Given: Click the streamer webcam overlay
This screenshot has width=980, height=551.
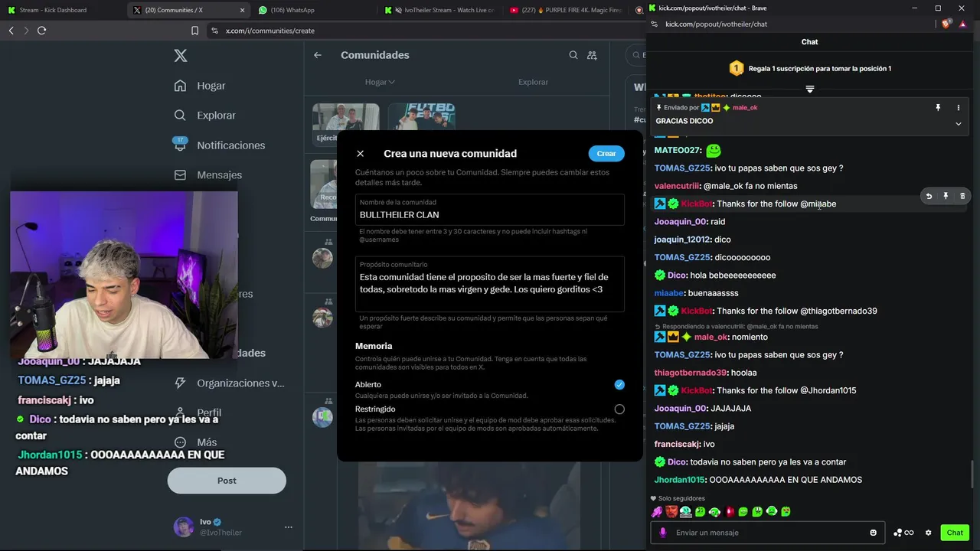Looking at the screenshot, I should pyautogui.click(x=124, y=275).
